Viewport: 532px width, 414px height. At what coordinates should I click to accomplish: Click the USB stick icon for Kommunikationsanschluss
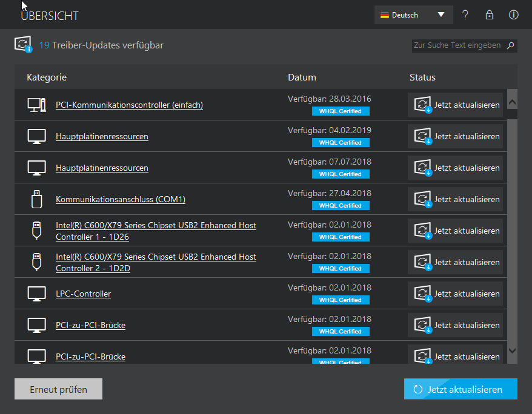[x=36, y=199]
